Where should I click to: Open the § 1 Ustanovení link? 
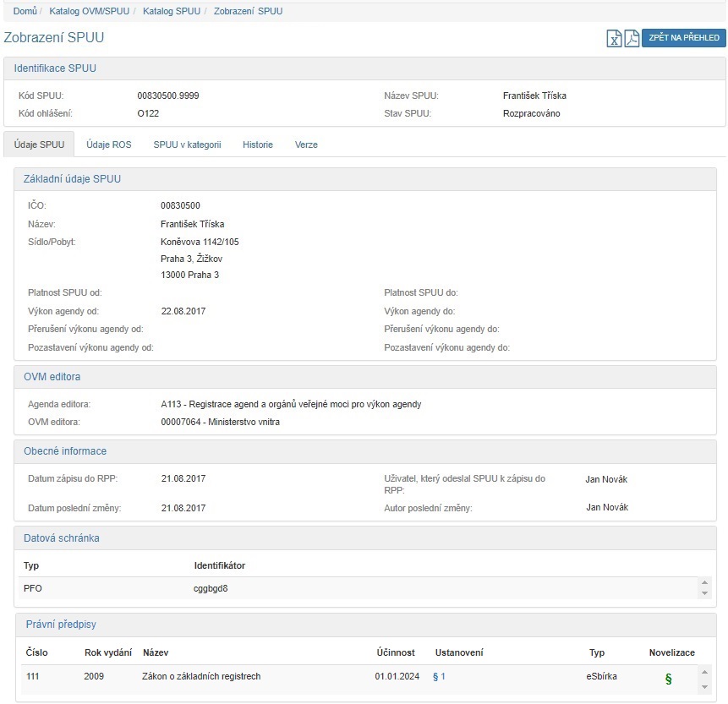[439, 677]
